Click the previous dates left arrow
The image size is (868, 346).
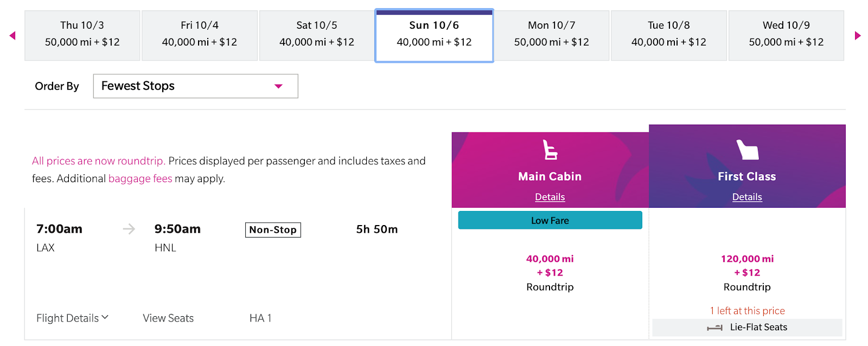click(12, 36)
